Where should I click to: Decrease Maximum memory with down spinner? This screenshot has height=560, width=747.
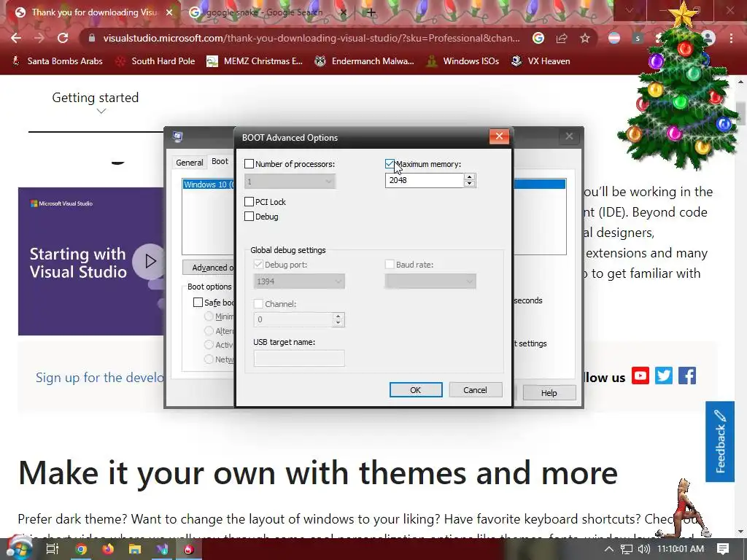470,184
